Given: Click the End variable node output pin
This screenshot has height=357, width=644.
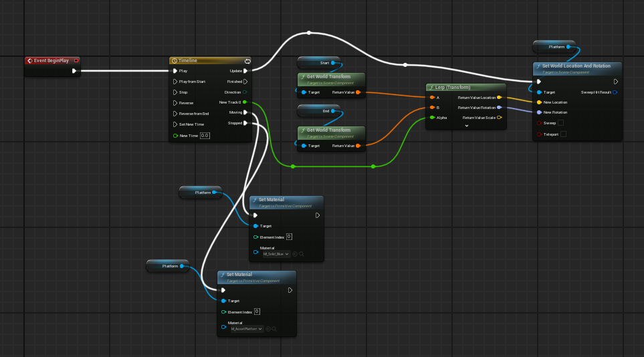Looking at the screenshot, I should tap(332, 111).
